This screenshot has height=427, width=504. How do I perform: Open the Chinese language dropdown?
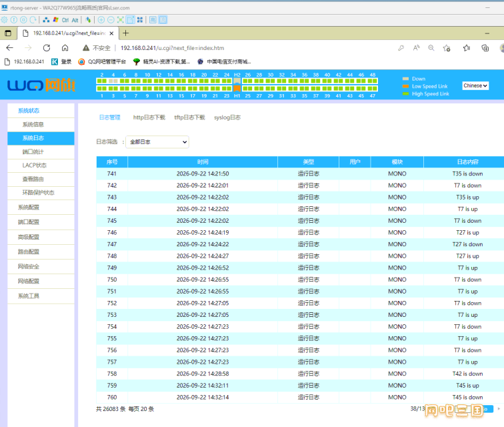tap(475, 85)
